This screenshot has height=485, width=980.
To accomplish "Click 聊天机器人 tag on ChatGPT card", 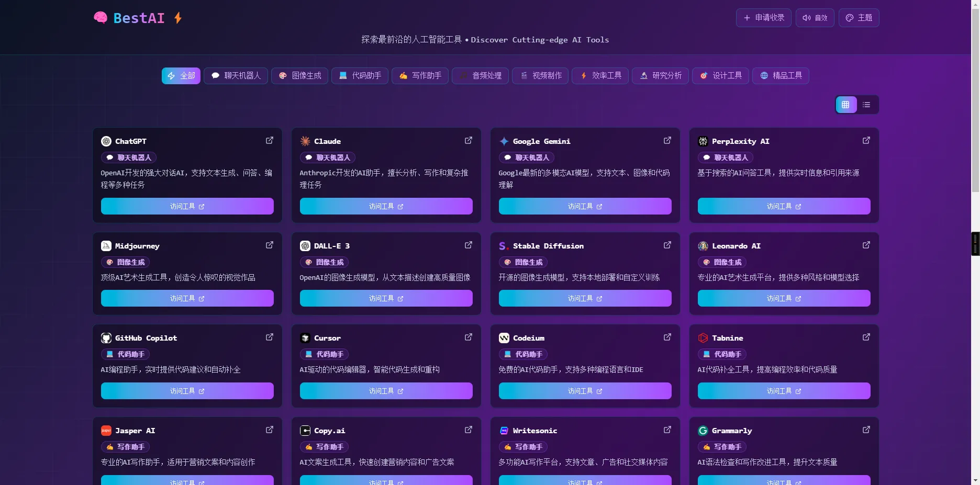I will pos(129,157).
